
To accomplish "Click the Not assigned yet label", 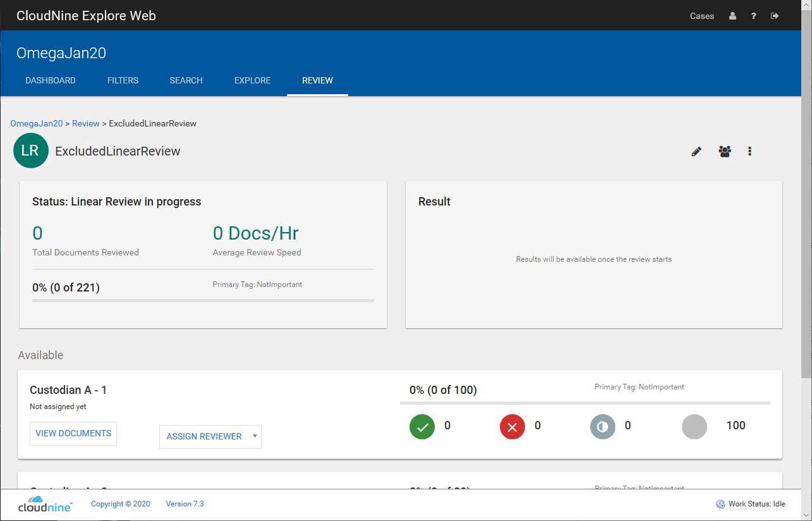I will (x=58, y=407).
